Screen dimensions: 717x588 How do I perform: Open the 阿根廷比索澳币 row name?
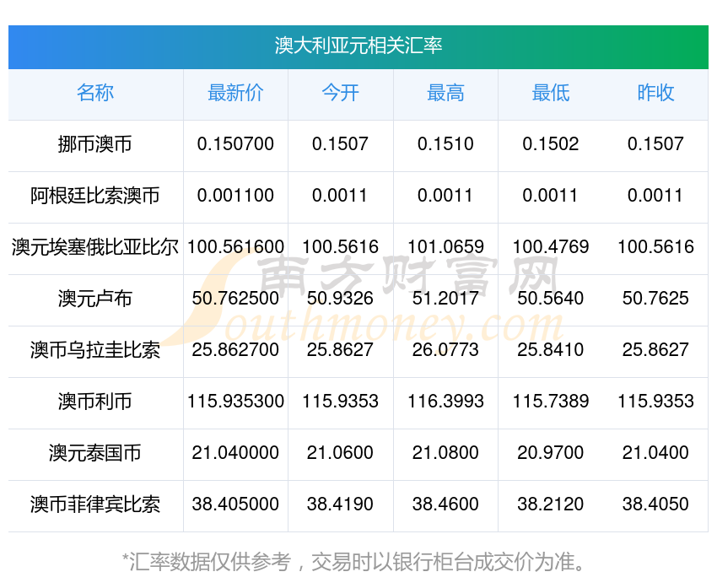click(x=95, y=196)
